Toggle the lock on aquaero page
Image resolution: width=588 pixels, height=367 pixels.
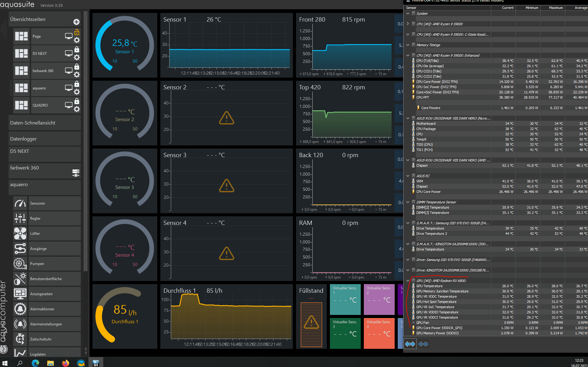point(77,84)
